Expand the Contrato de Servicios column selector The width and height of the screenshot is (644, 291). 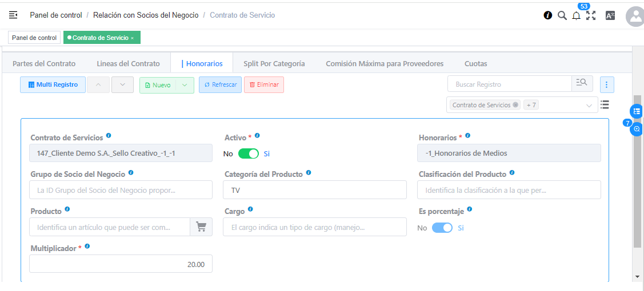click(589, 106)
